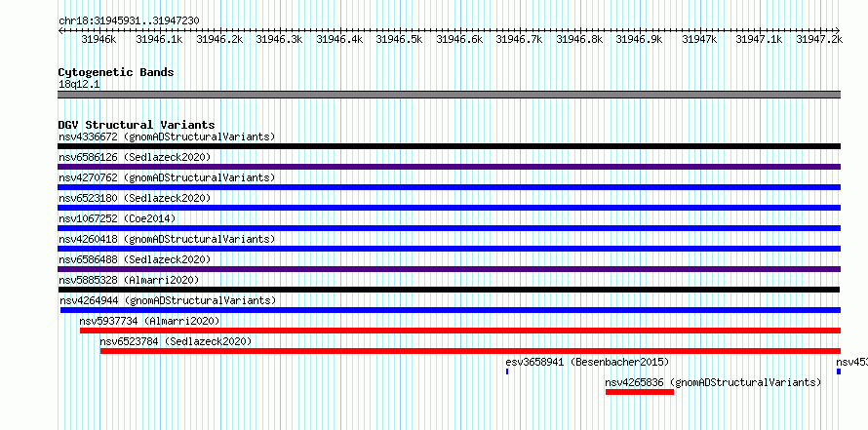Click the 31946k ruler tick label

pos(99,39)
